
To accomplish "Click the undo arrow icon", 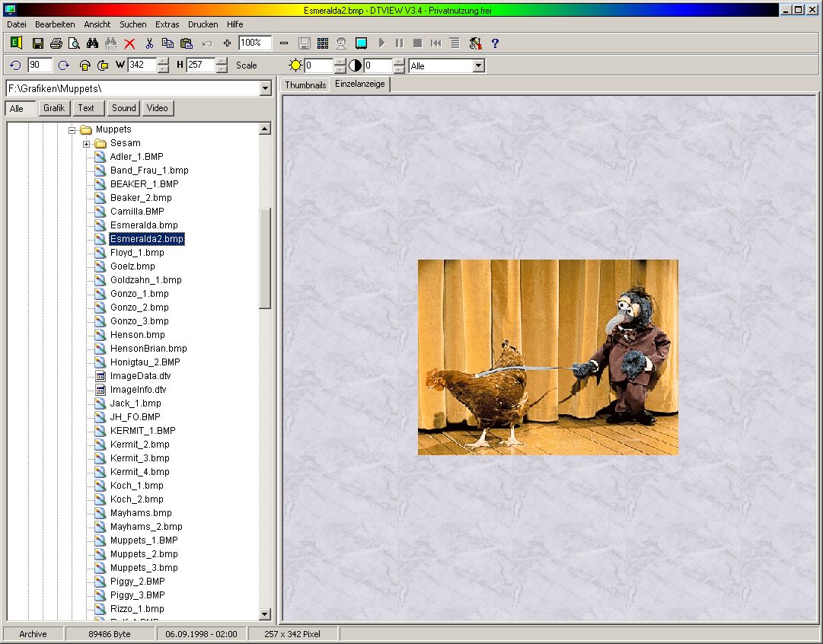I will (x=207, y=43).
